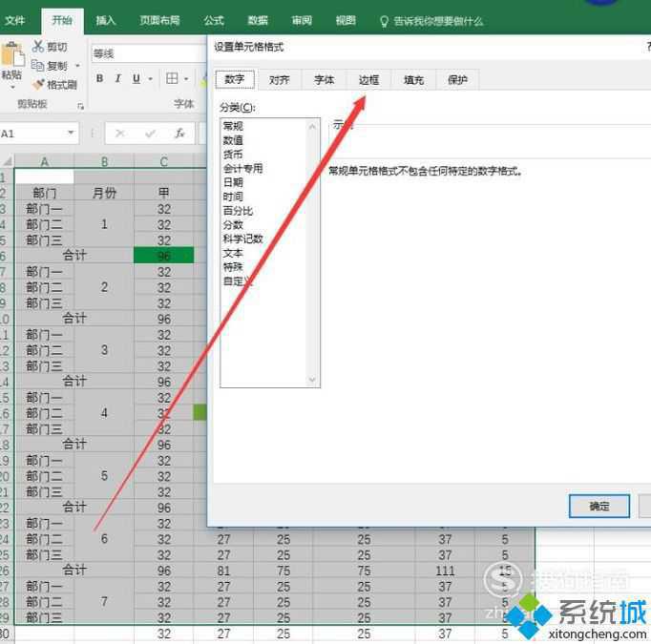Open the 文件 menu tab
The image size is (651, 644).
[15, 20]
